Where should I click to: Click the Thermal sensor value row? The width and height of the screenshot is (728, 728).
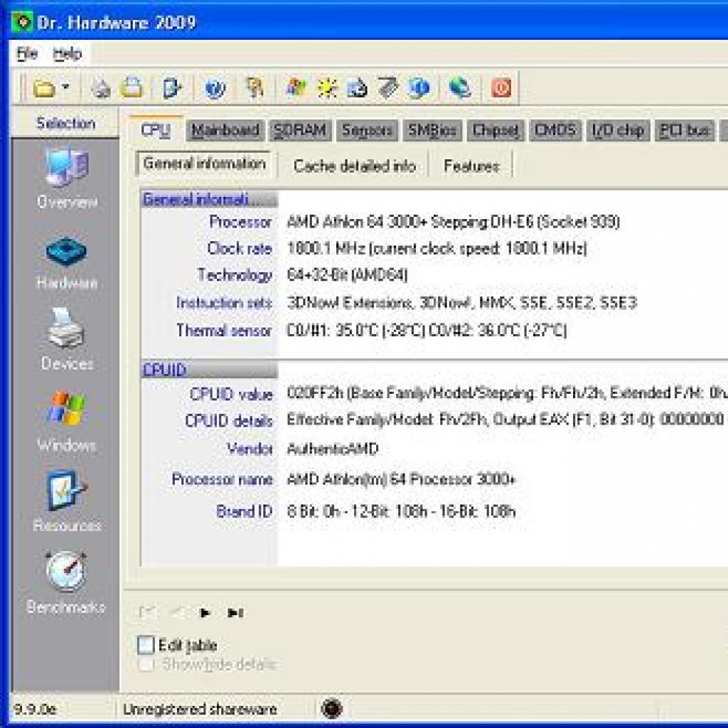click(427, 330)
